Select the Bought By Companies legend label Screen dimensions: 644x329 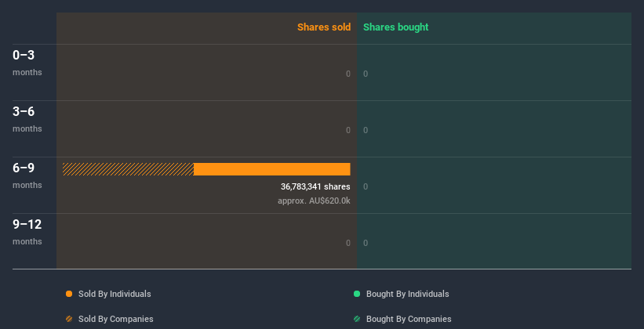point(409,319)
